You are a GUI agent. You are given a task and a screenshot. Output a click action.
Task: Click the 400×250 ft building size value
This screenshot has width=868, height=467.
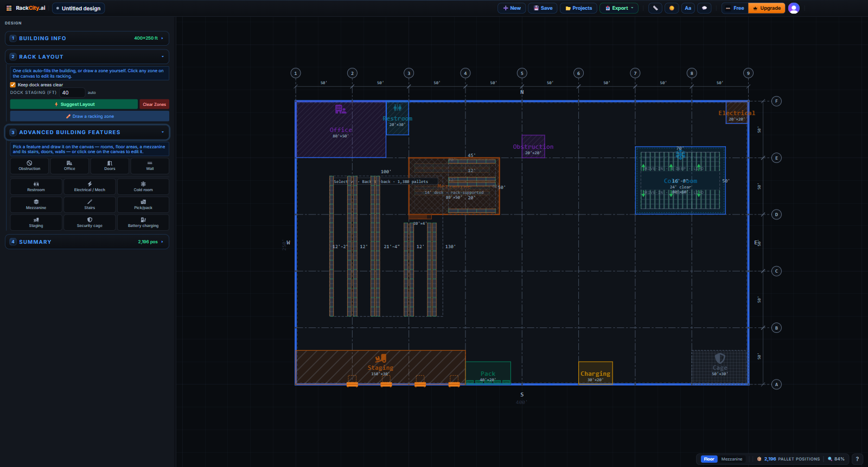(x=146, y=39)
